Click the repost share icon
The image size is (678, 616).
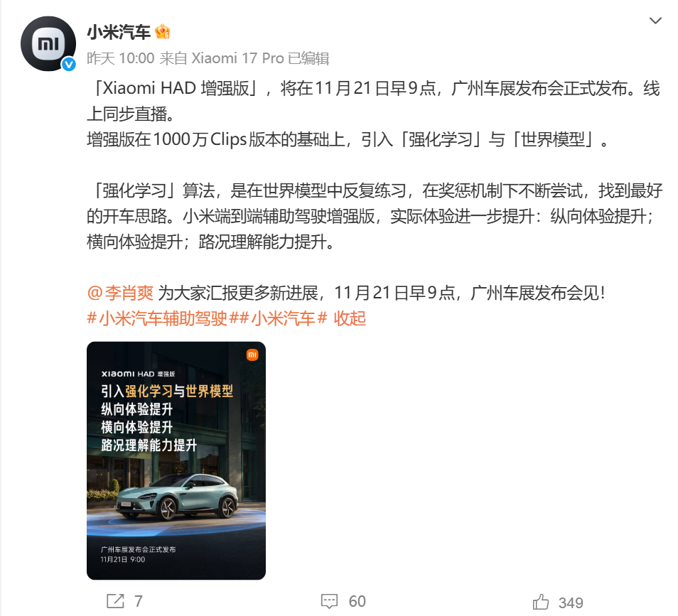115,601
